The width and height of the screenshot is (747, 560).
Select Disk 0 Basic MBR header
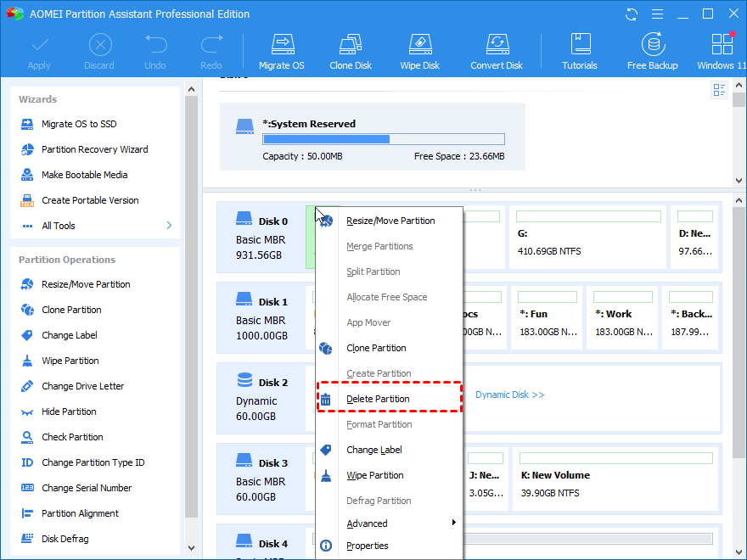(261, 238)
